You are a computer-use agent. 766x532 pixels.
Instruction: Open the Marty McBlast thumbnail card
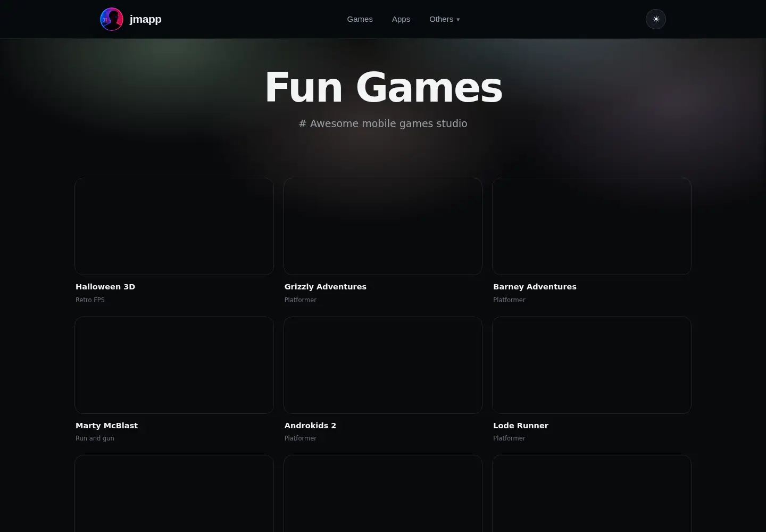(x=174, y=365)
